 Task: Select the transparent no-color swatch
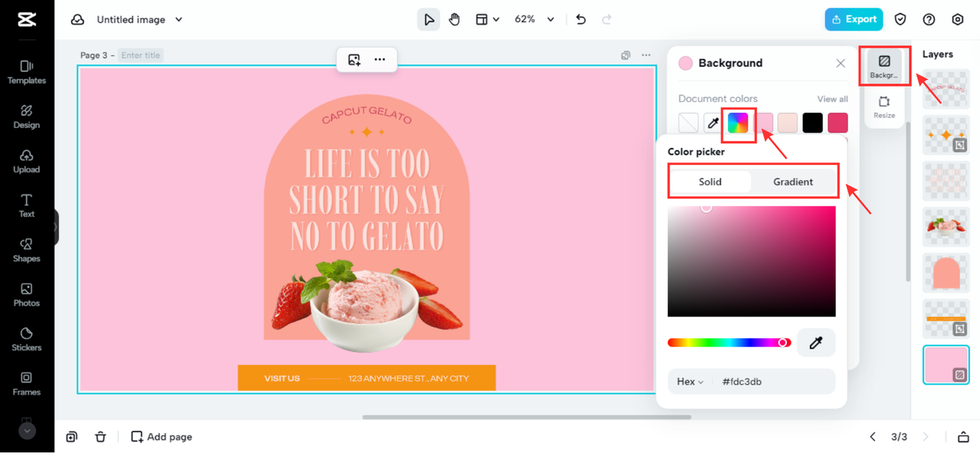(x=688, y=123)
